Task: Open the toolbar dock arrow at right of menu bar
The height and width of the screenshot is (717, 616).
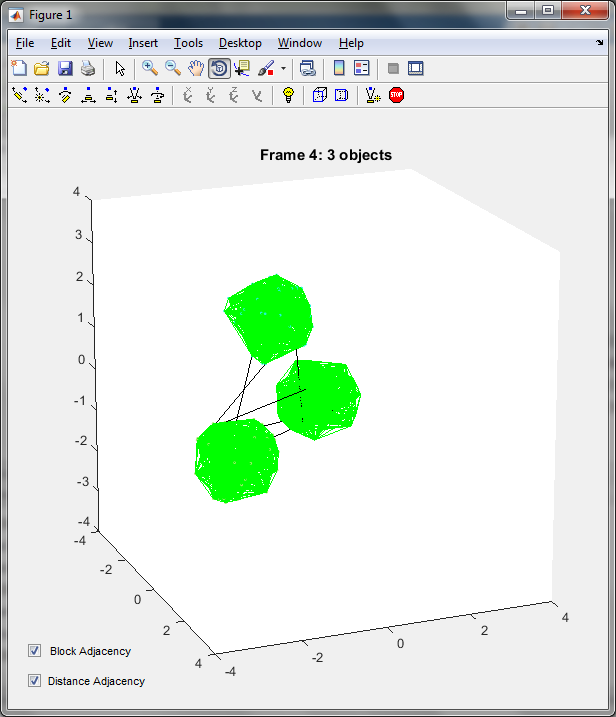Action: [600, 43]
